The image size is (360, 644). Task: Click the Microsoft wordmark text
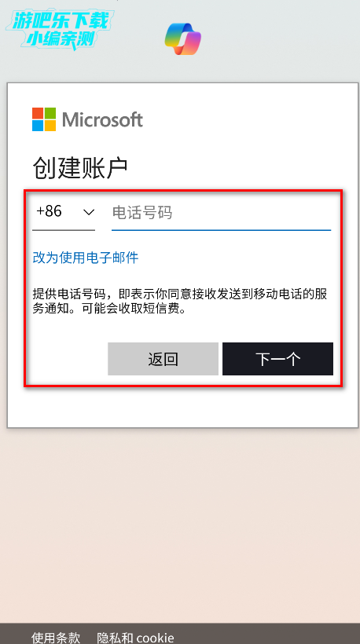tap(102, 120)
